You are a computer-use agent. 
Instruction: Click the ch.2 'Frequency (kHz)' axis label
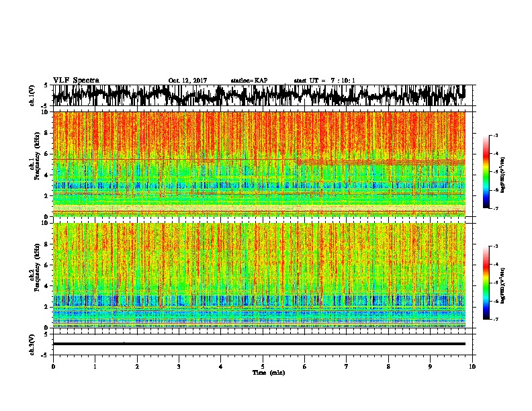coord(37,267)
